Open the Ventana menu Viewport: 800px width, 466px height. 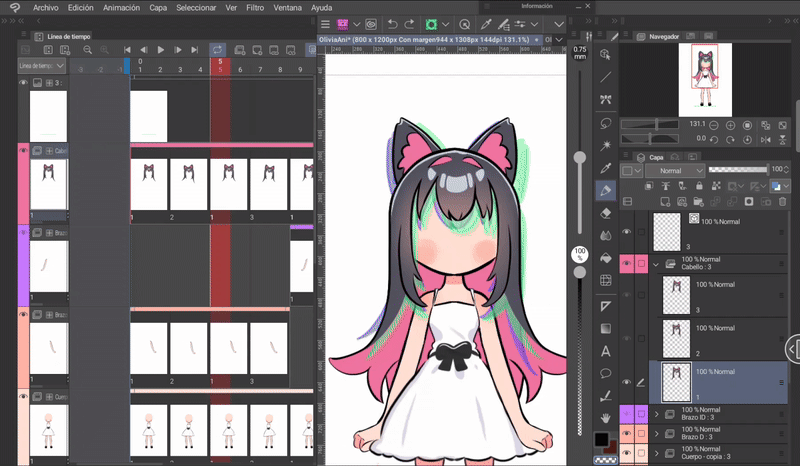point(287,8)
